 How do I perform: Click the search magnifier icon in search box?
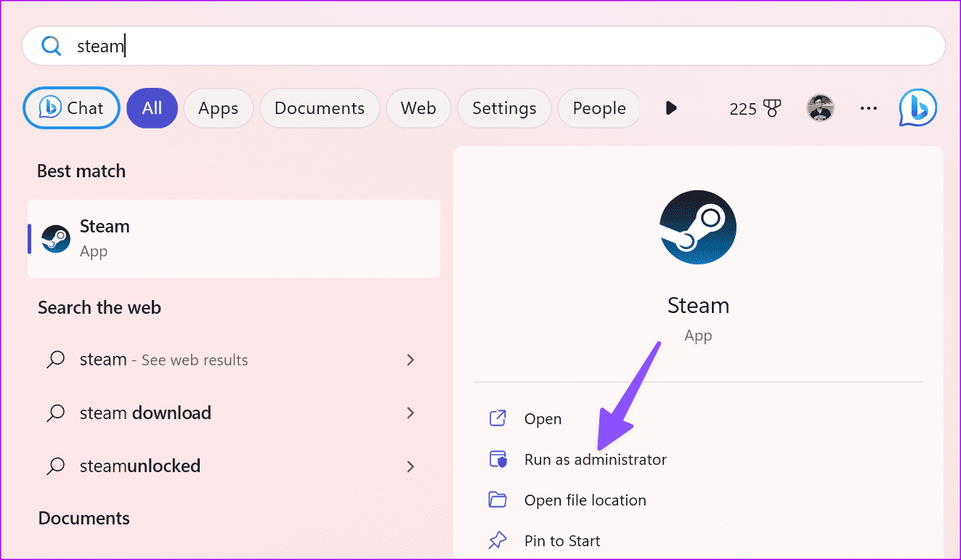tap(51, 46)
